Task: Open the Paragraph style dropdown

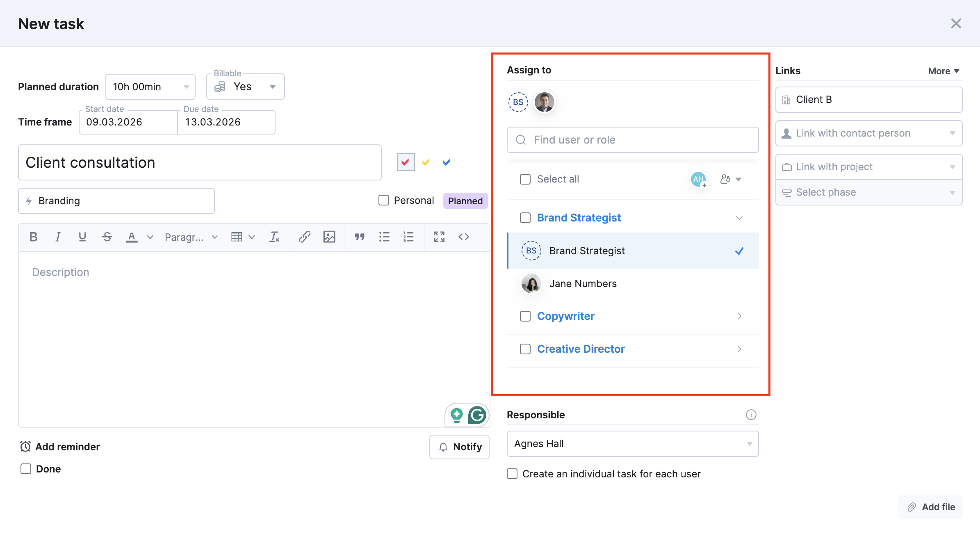Action: pyautogui.click(x=191, y=237)
